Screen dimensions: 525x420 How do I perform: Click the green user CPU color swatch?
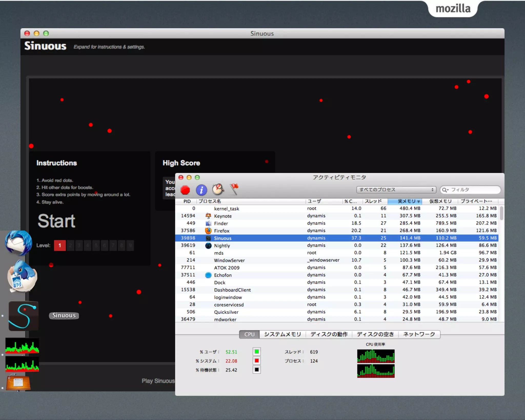[x=257, y=352]
